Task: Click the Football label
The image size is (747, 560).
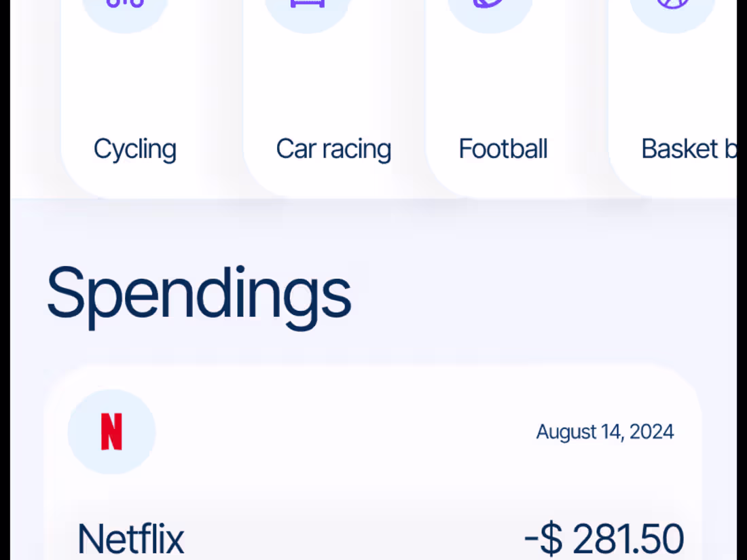Action: tap(503, 149)
